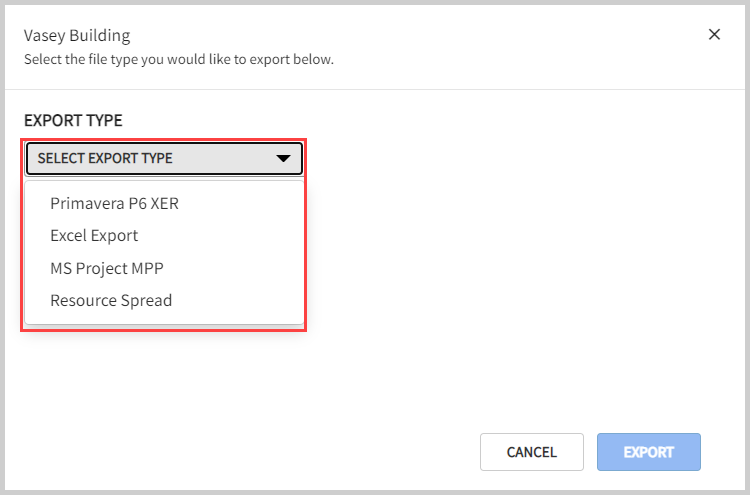Click the Export Type heading label

tap(73, 121)
